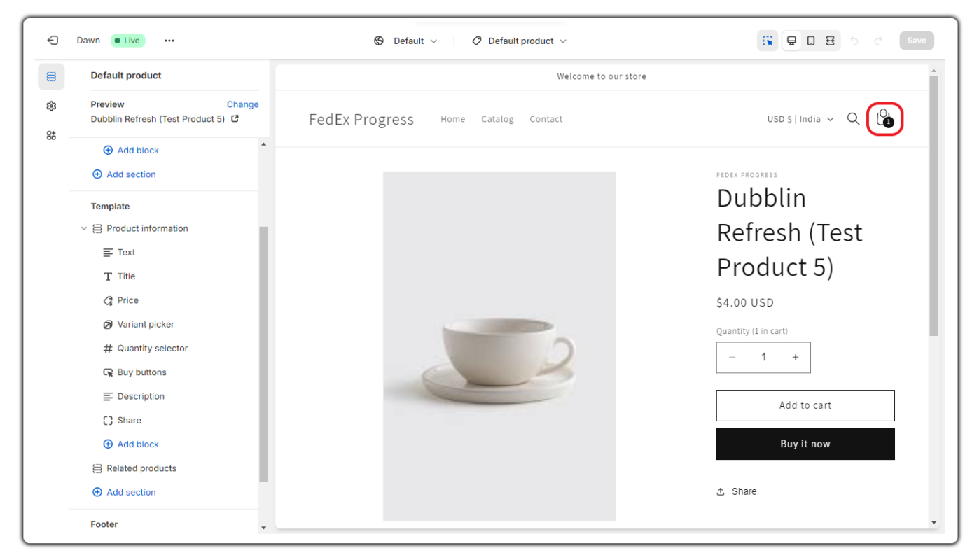Click the Dubblin Refresh product title
This screenshot has height=560, width=979.
point(789,232)
